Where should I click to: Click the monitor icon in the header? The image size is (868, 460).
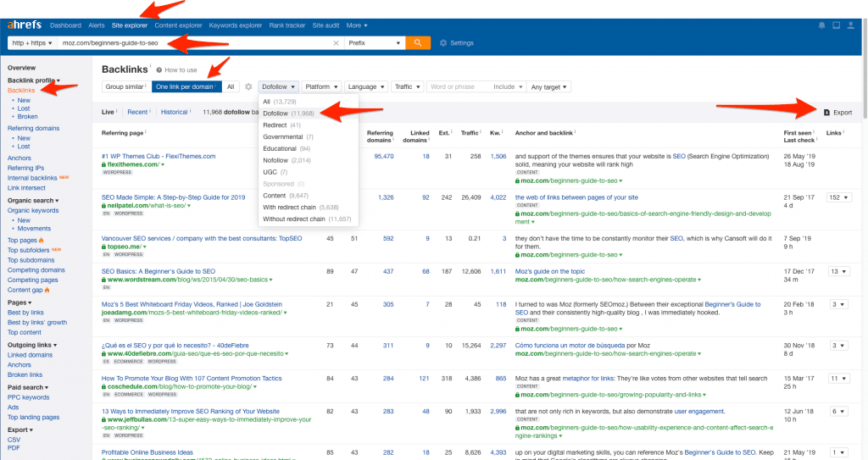coord(836,25)
